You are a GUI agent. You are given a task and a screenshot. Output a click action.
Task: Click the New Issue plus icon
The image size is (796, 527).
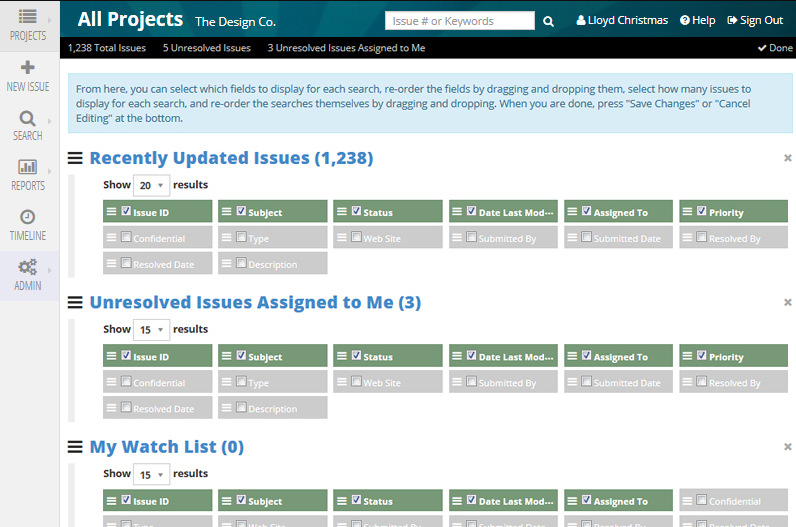pos(27,68)
